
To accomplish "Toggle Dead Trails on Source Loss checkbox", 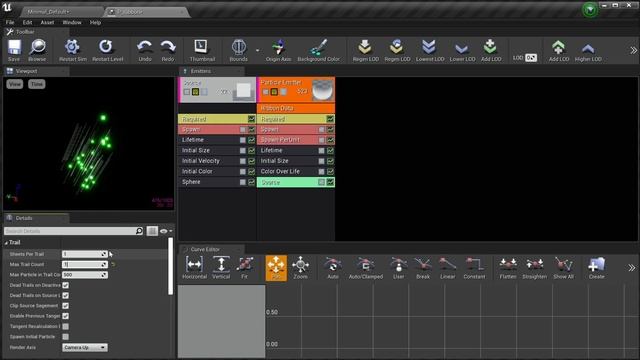I will tap(66, 296).
